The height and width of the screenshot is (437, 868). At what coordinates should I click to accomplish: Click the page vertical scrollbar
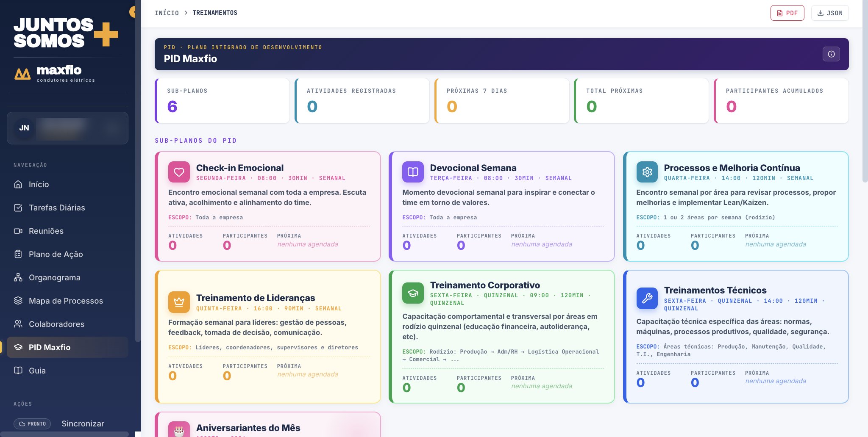pos(865,91)
